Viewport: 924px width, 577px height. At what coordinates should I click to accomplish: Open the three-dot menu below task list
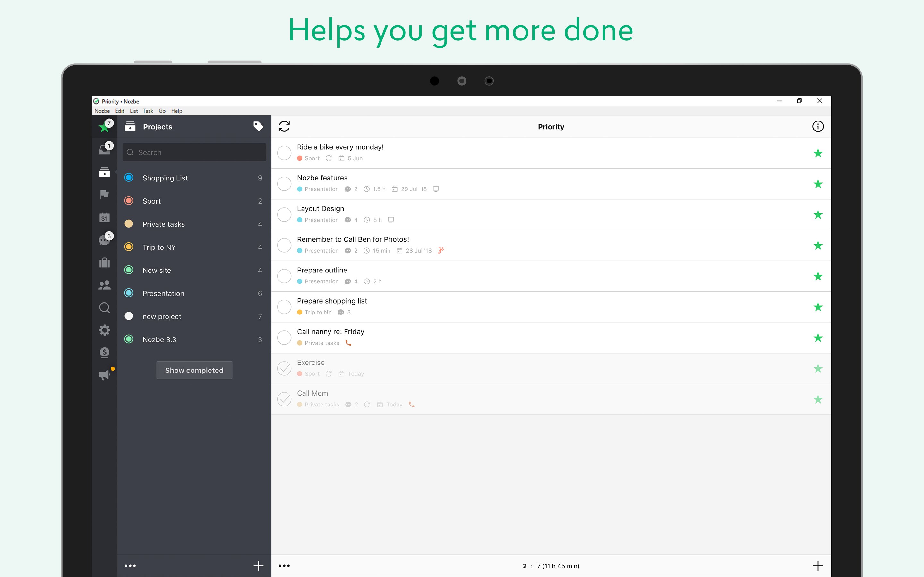click(x=284, y=565)
